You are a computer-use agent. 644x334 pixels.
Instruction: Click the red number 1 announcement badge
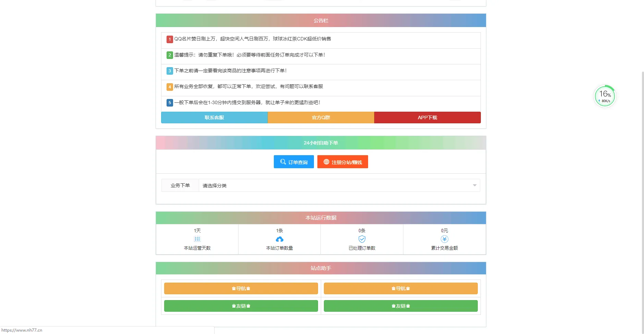click(x=170, y=39)
